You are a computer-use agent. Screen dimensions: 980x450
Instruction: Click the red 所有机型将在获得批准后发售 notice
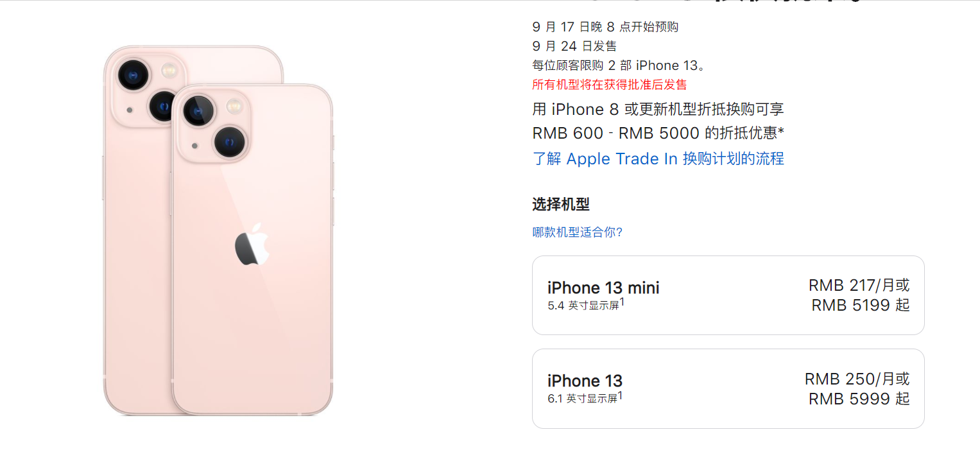609,85
